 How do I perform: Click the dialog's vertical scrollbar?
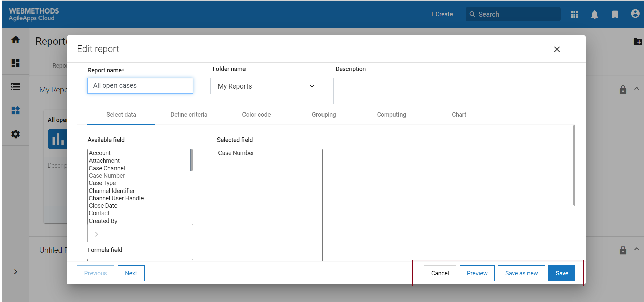click(x=574, y=166)
